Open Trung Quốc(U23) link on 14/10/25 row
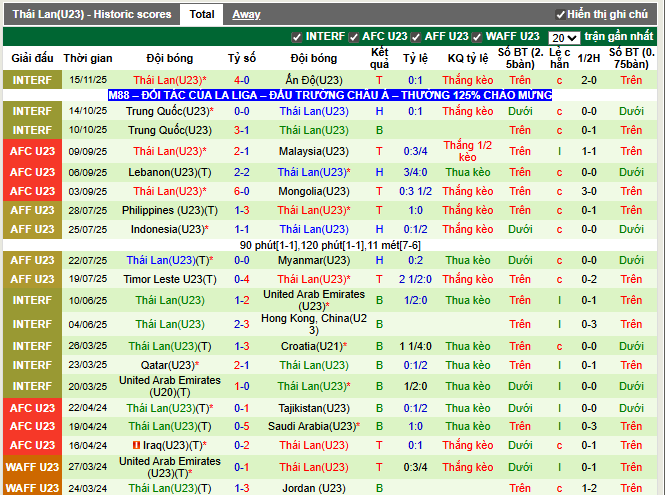The width and height of the screenshot is (665, 495). pos(170,111)
